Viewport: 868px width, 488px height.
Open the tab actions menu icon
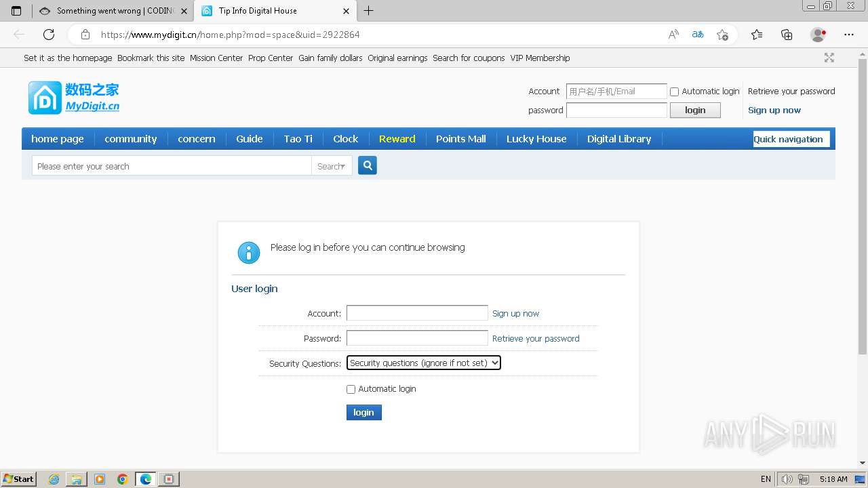coord(17,11)
